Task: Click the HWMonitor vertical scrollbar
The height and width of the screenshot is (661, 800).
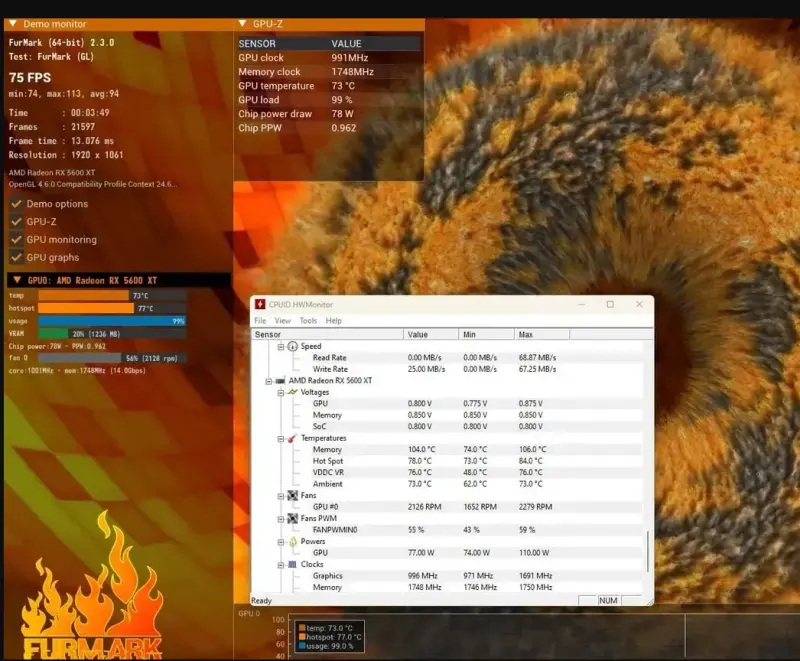Action: pyautogui.click(x=647, y=551)
